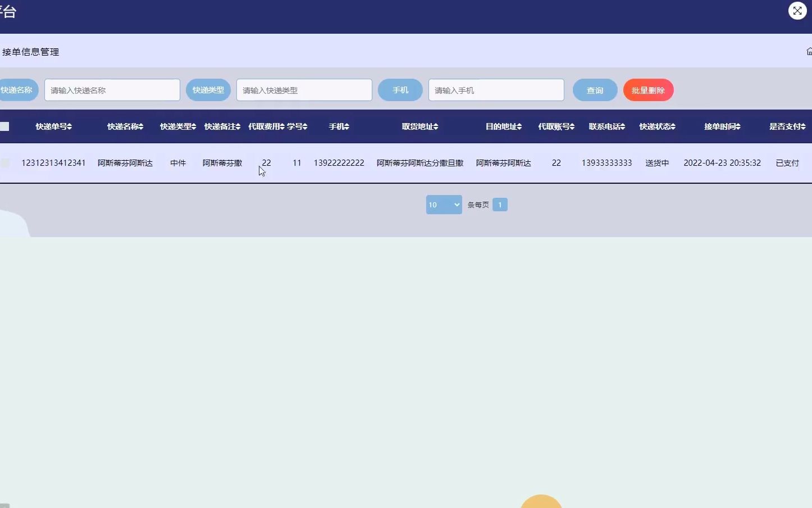Click the 快递类型 filter label button
This screenshot has width=812, height=508.
coord(208,90)
